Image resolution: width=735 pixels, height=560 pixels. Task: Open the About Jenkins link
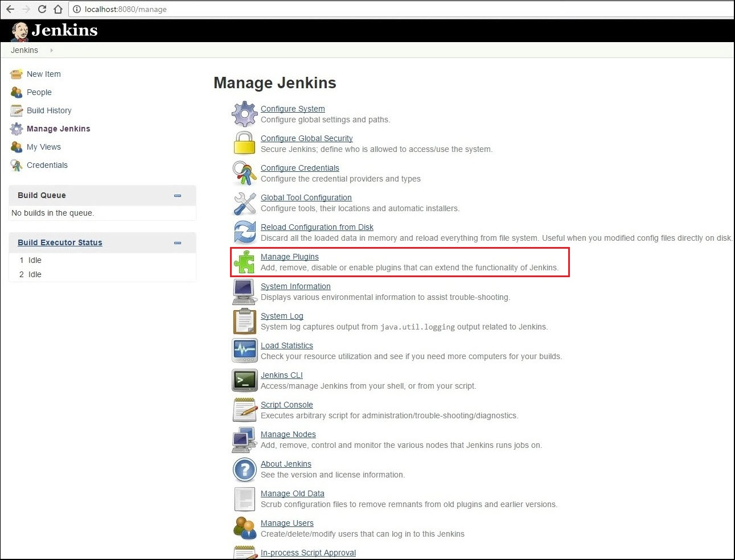pos(286,464)
